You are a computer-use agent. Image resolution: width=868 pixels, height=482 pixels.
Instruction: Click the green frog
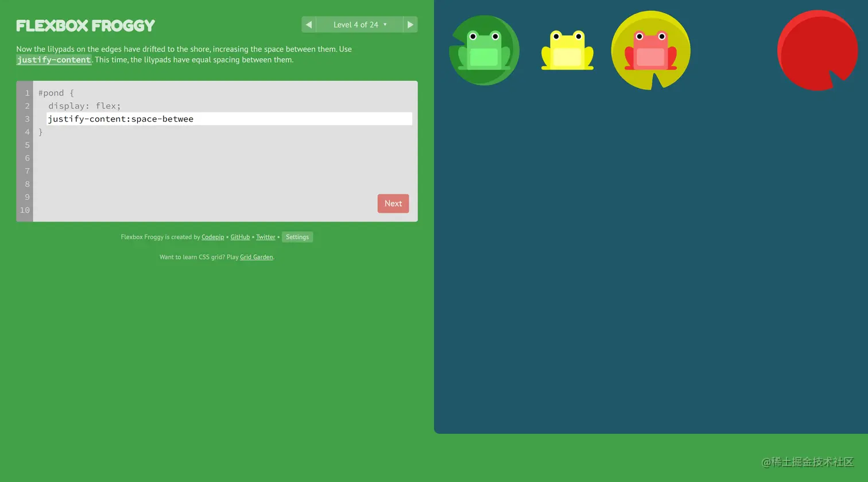(x=484, y=50)
